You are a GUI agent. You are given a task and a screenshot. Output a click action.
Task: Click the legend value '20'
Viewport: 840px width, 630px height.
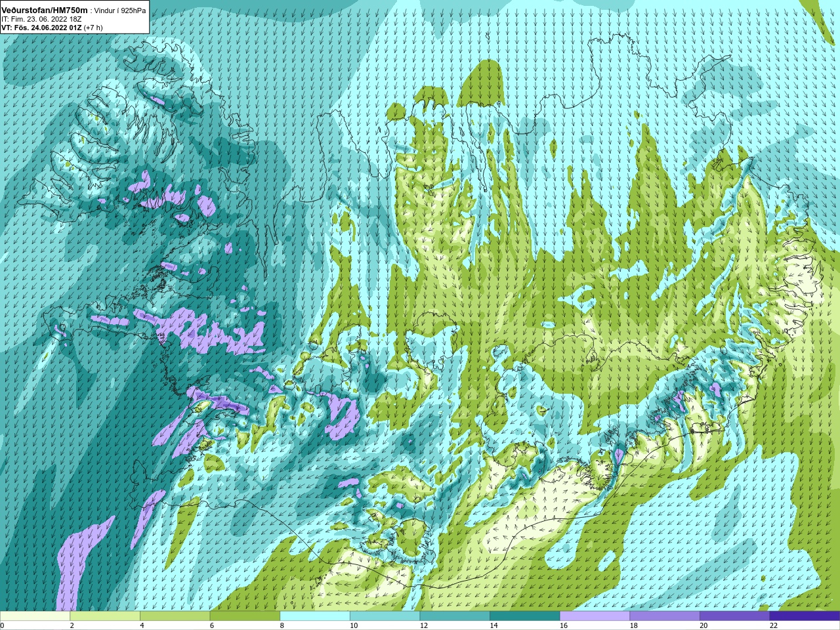pos(703,625)
